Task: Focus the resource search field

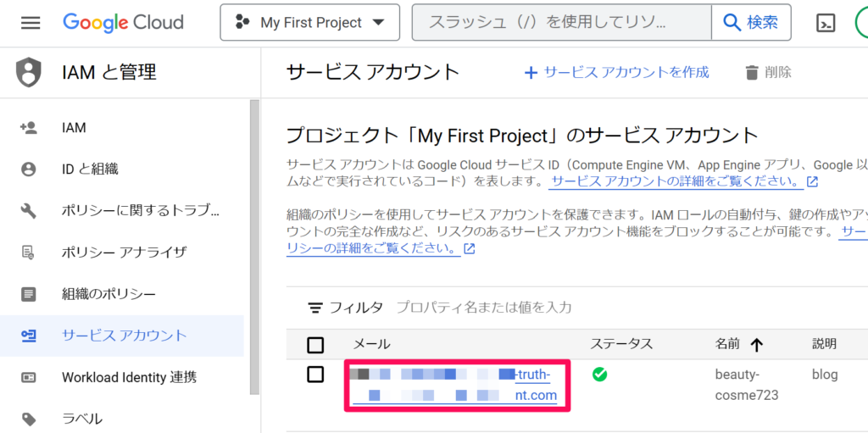Action: 562,23
